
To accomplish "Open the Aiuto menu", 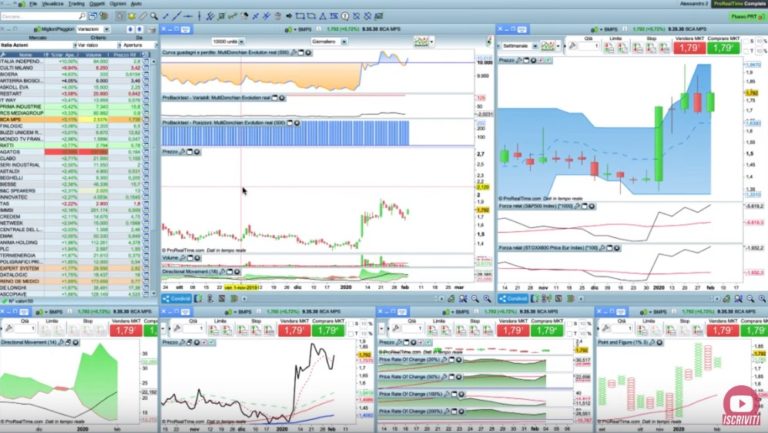I will point(136,4).
